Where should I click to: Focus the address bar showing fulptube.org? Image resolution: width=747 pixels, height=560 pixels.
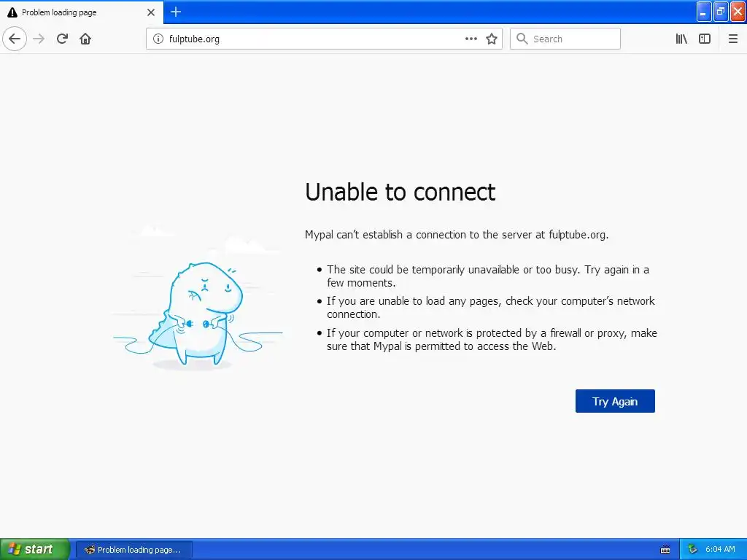324,39
